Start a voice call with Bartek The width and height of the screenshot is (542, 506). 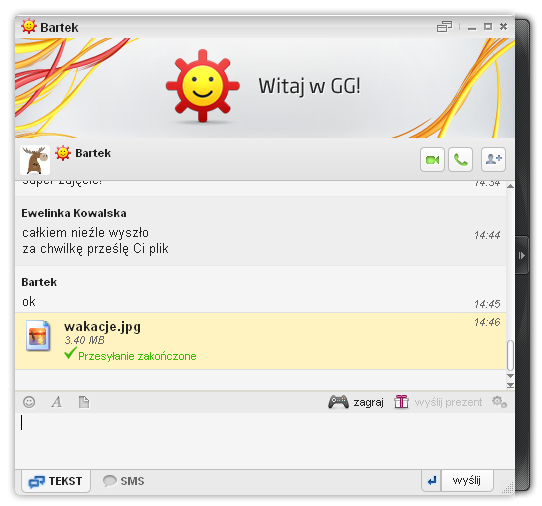coord(460,159)
